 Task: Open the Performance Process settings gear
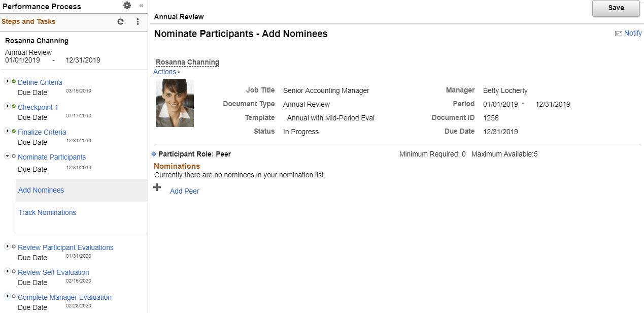pos(127,6)
